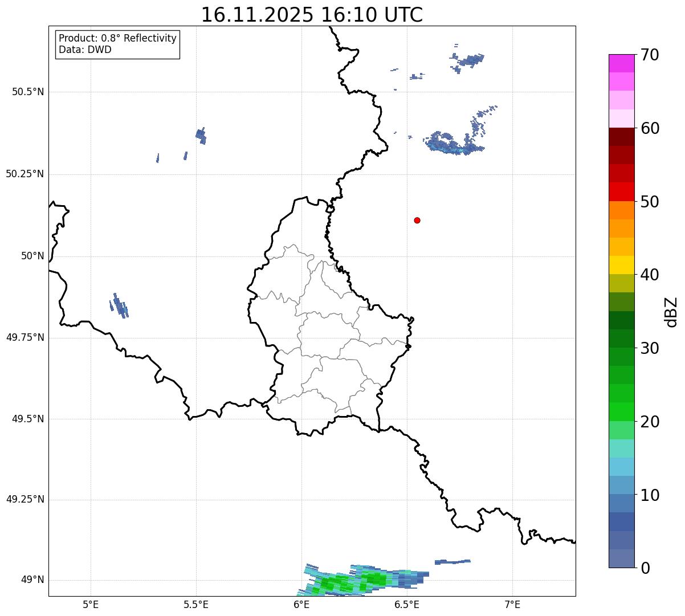Click the green radar echo near 49°N

(362, 580)
